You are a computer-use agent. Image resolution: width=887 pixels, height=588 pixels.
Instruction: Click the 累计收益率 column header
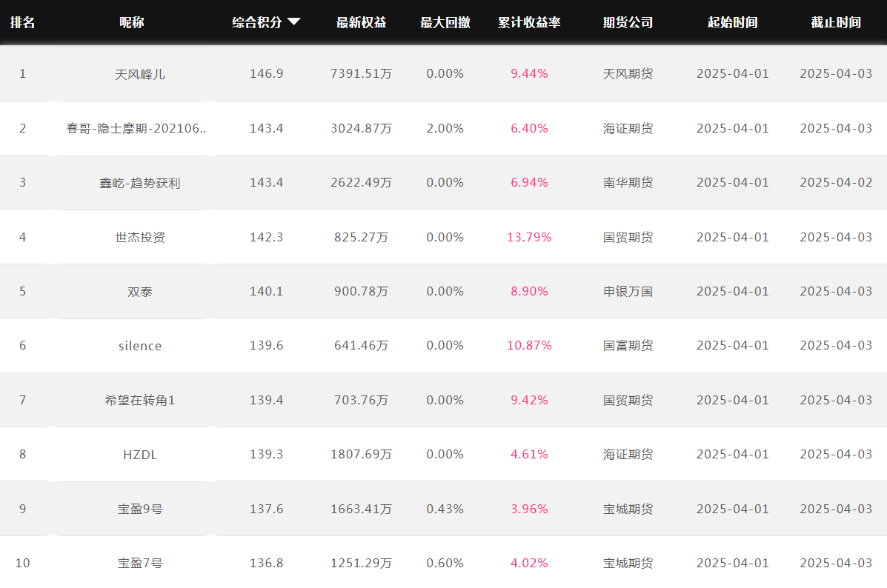click(x=529, y=23)
